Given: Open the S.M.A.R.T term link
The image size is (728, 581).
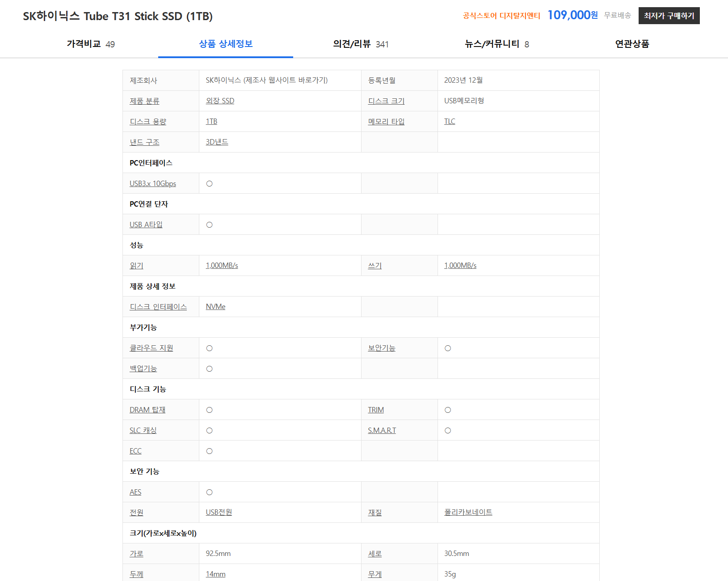Looking at the screenshot, I should pos(382,430).
